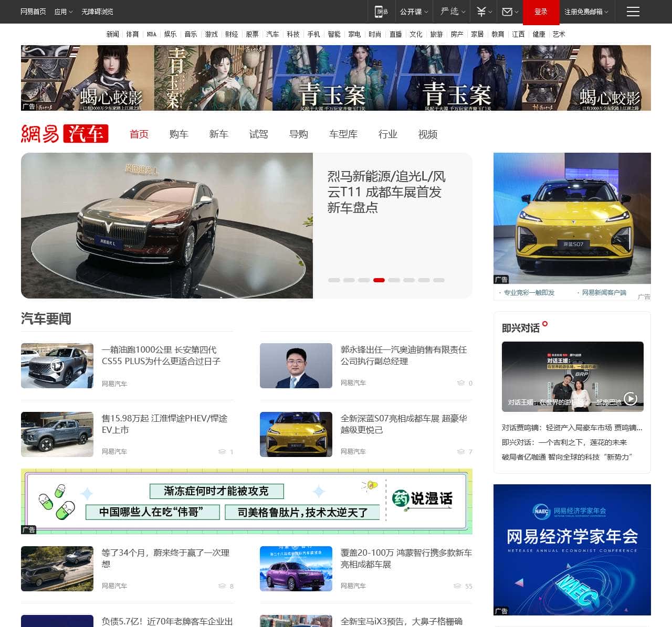Click comment icon on 深蓝S07 article
This screenshot has width=672, height=627.
click(x=461, y=452)
